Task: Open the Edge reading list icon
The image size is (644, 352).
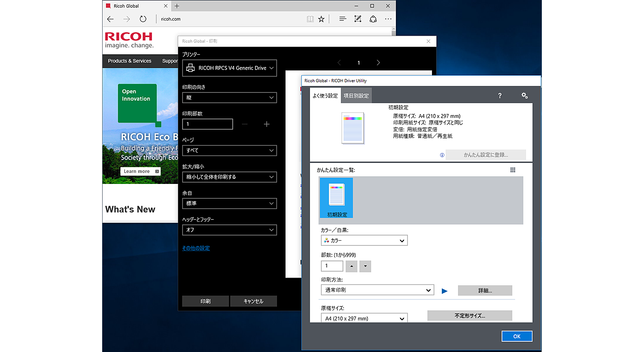Action: coord(343,19)
